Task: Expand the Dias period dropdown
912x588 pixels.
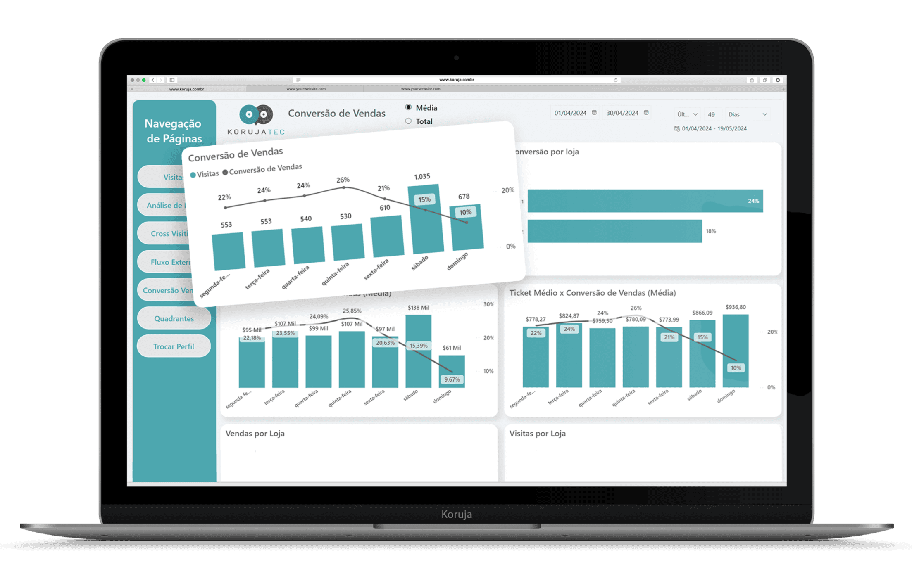Action: (x=747, y=114)
